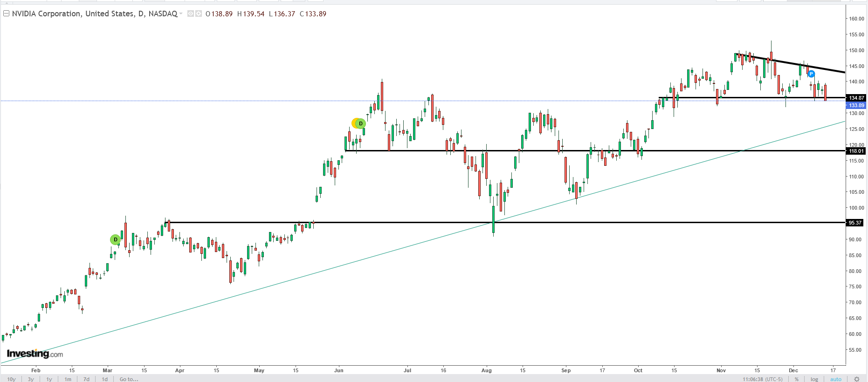Screen dimensions: 868x382
Task: Switch to the 1m range
Action: 68,379
